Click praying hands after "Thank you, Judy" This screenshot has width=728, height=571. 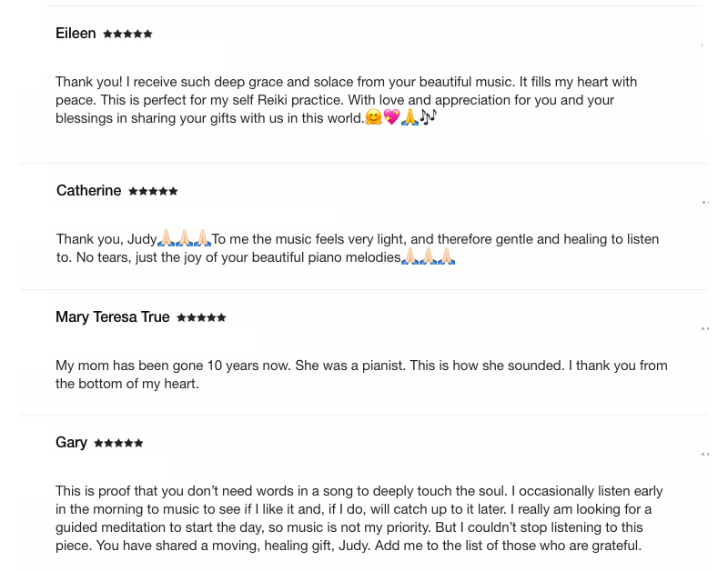(184, 239)
